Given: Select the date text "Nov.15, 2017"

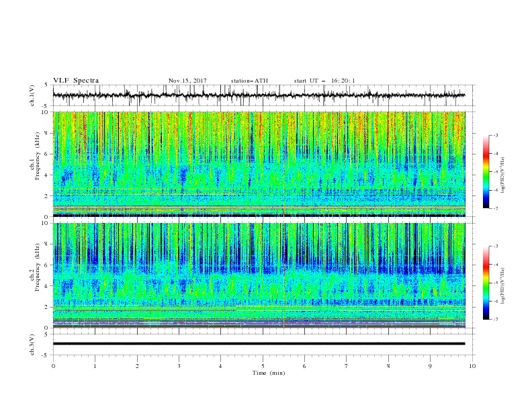Looking at the screenshot, I should (187, 81).
